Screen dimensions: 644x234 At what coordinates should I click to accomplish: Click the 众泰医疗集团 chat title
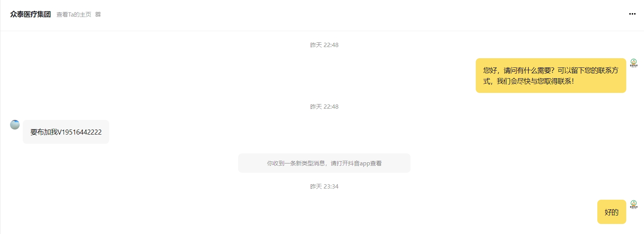coord(30,14)
